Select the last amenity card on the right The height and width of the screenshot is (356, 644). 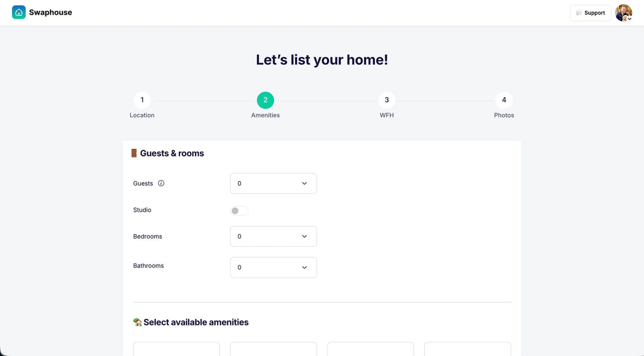[467, 349]
